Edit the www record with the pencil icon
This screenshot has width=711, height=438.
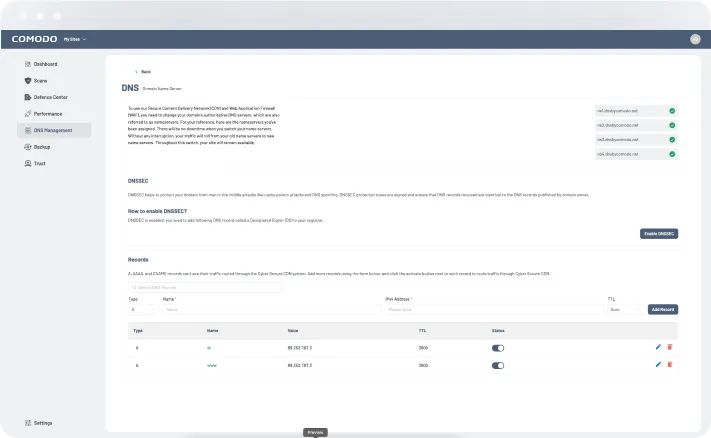[x=658, y=366]
